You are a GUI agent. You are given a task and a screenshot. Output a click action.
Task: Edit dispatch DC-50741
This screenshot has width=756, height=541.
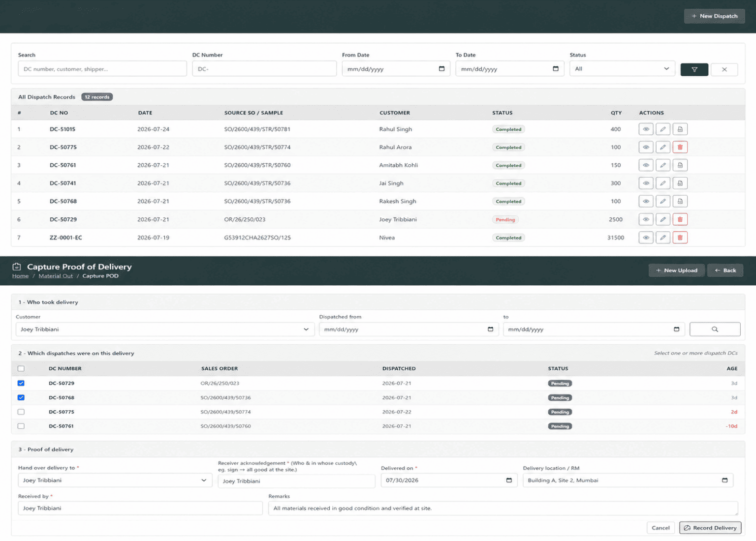coord(663,183)
